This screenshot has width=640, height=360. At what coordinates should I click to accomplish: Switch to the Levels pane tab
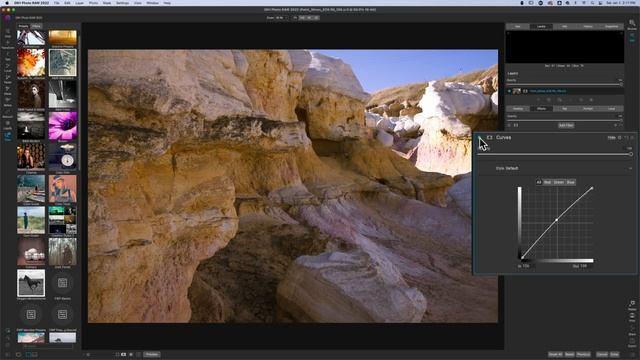(x=541, y=27)
